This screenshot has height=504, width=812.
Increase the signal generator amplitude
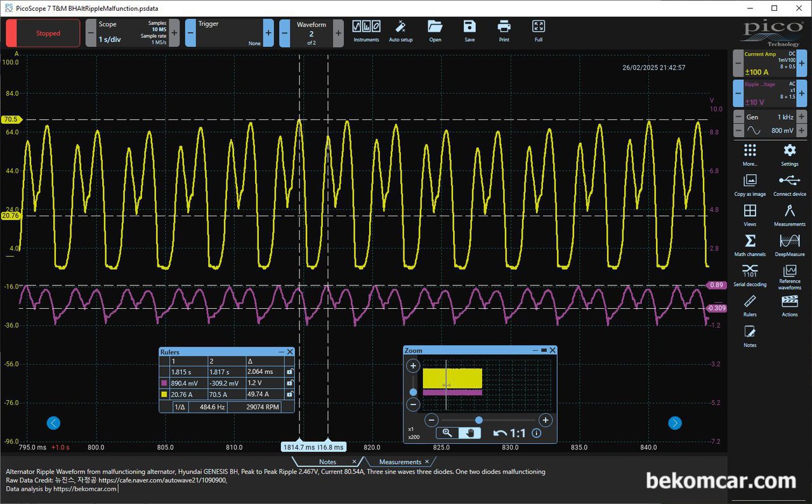click(x=802, y=131)
